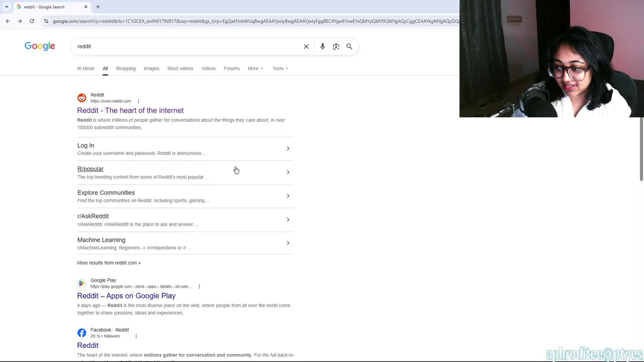The height and width of the screenshot is (362, 644).
Task: Click the '20.1L+ followers' text
Action: tap(105, 336)
